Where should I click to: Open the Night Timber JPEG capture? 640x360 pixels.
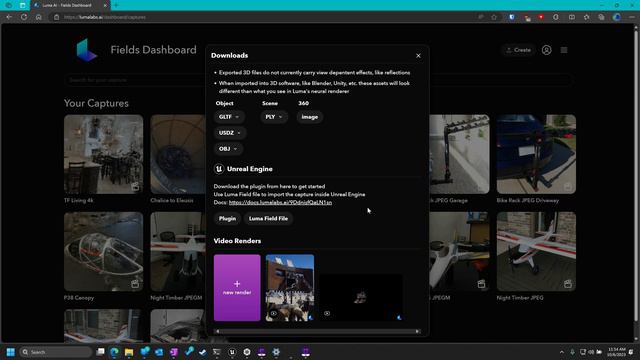pos(536,251)
